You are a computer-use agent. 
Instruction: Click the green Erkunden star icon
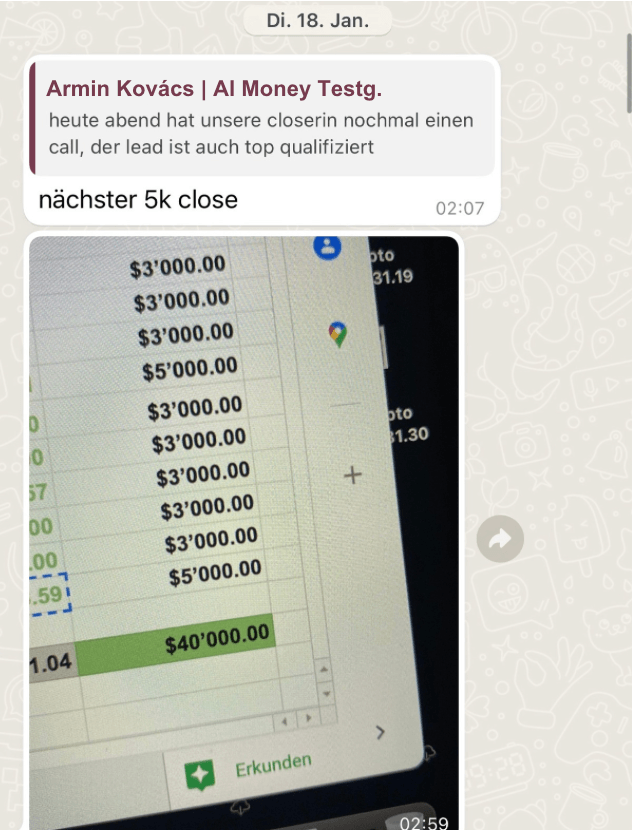(200, 775)
